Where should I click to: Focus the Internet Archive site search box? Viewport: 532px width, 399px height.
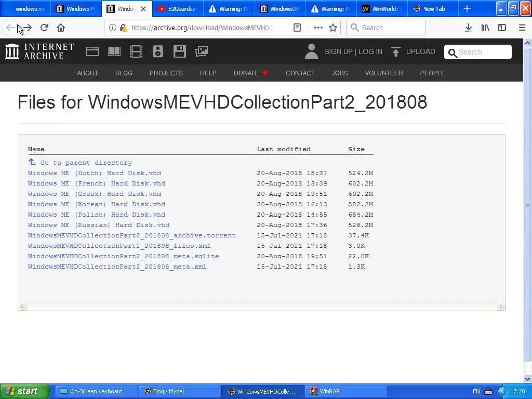click(478, 52)
